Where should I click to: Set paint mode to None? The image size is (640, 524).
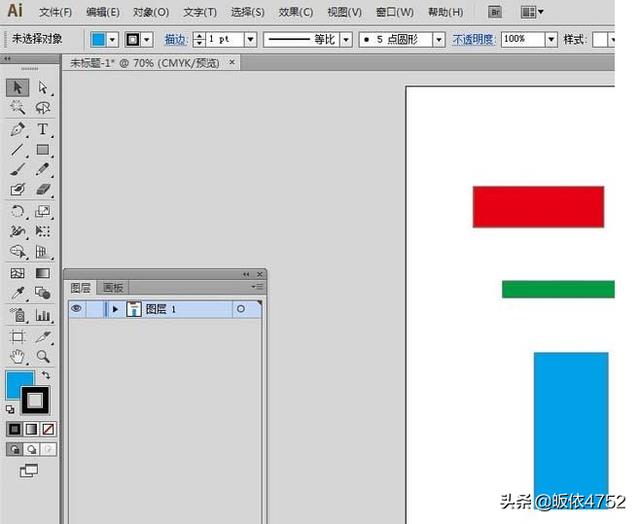[48, 429]
